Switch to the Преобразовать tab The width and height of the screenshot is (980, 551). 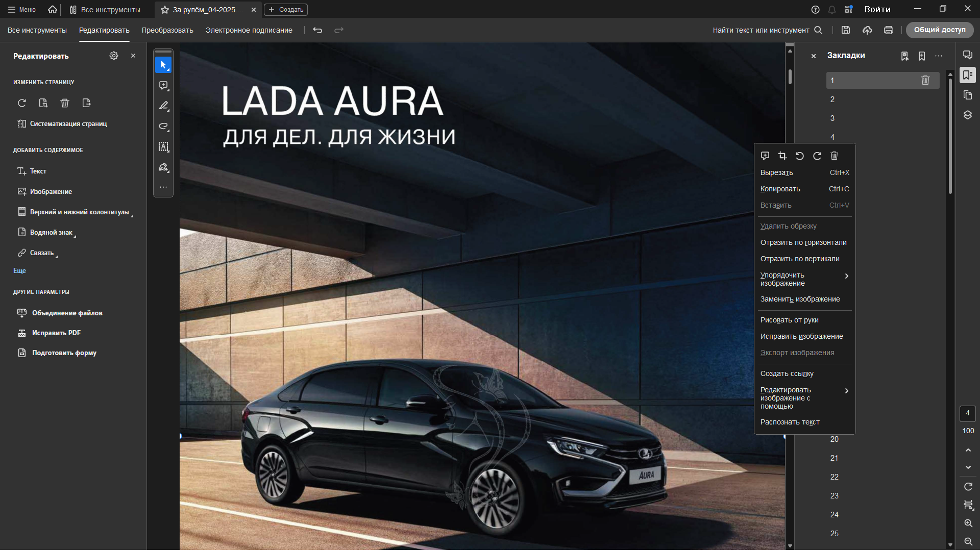(x=167, y=30)
